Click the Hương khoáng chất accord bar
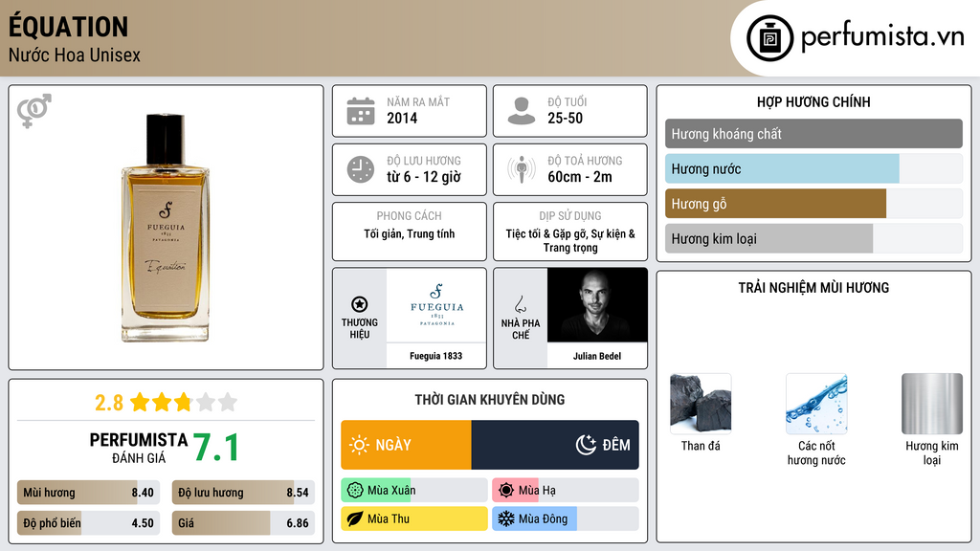The width and height of the screenshot is (980, 551). 813,134
